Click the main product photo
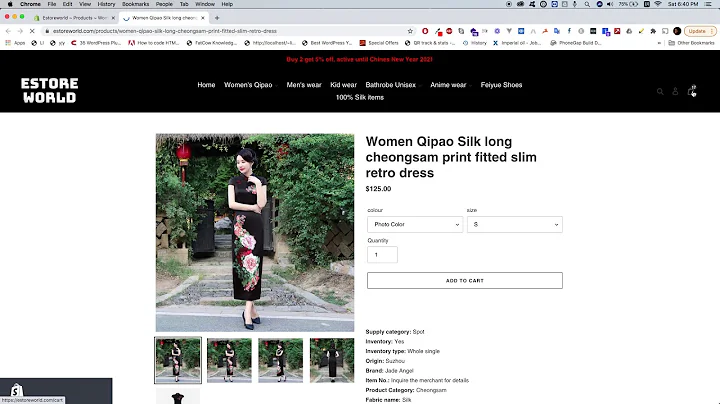This screenshot has height=404, width=720. [255, 232]
